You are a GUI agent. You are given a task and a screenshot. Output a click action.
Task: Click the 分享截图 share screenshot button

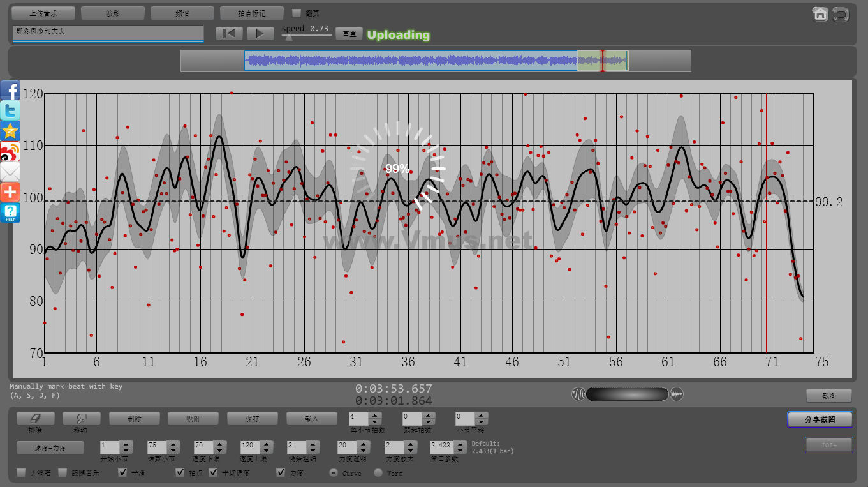[820, 419]
